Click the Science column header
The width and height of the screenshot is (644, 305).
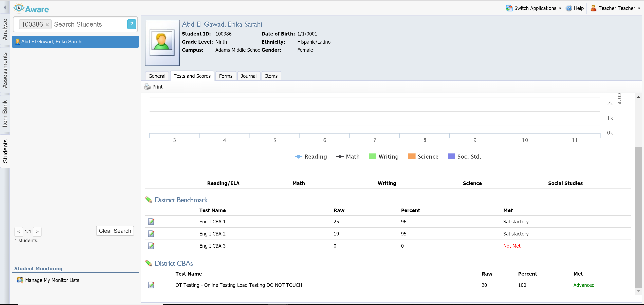click(x=472, y=183)
